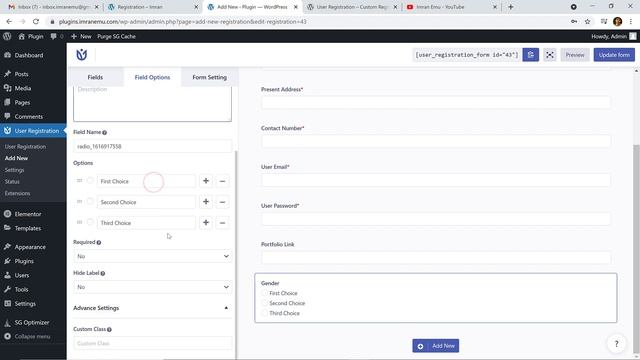The height and width of the screenshot is (360, 640).
Task: Open a new browser tab
Action: click(x=511, y=7)
